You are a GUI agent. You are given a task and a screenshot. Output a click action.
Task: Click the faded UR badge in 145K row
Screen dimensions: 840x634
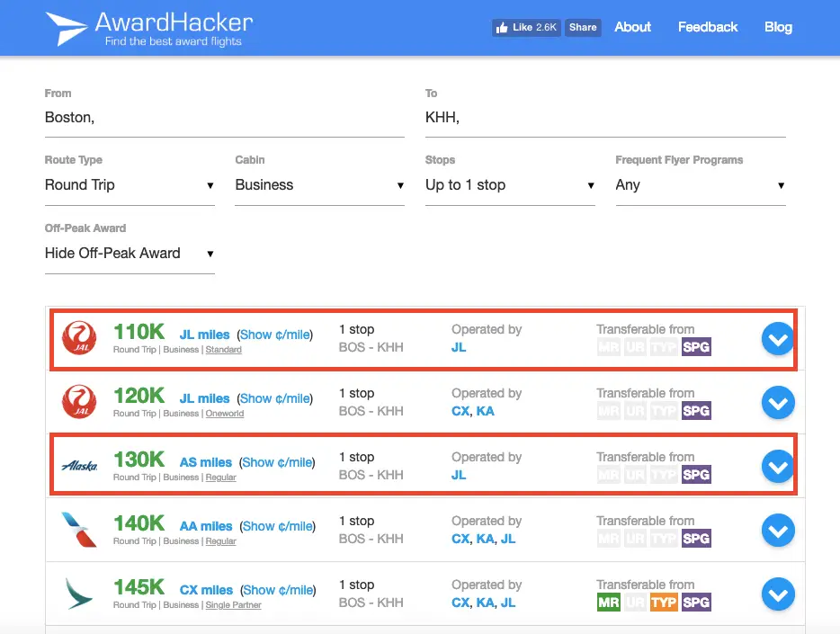tap(635, 602)
